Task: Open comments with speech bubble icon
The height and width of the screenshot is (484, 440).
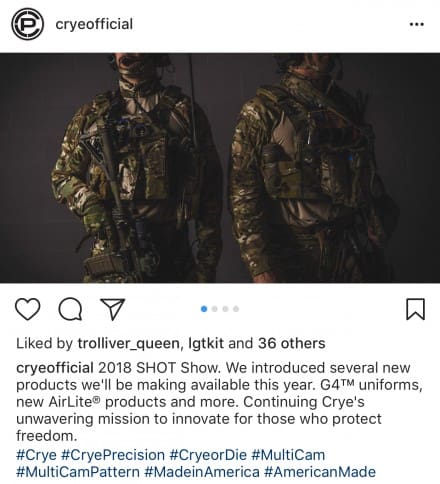Action: pos(70,310)
